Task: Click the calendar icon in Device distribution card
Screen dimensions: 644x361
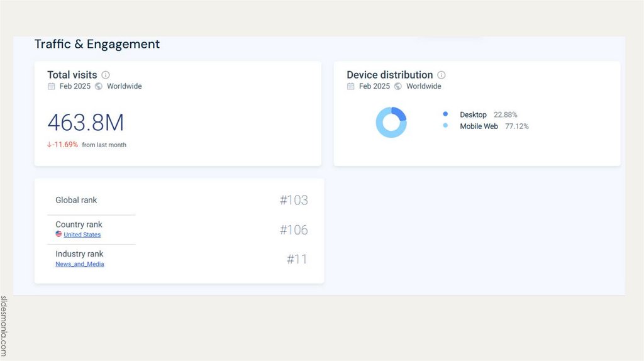Action: [351, 86]
